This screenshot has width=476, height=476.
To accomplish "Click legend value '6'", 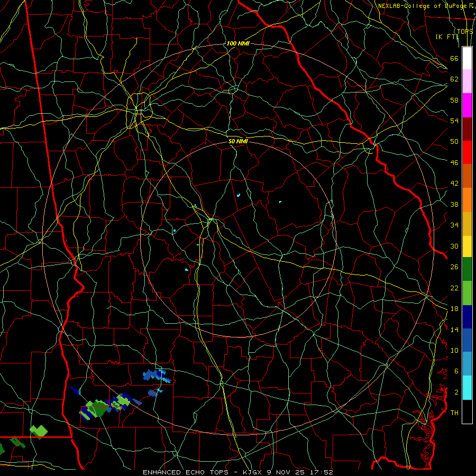I will pyautogui.click(x=456, y=371).
